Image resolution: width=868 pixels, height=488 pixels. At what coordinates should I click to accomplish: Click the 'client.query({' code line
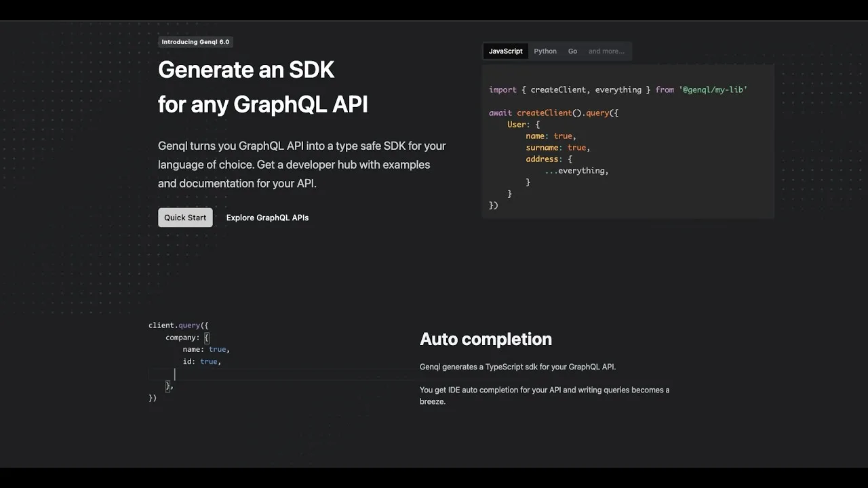pos(178,325)
